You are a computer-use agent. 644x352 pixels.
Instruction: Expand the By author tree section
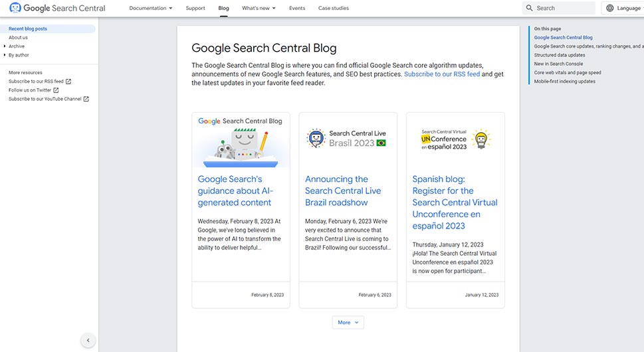click(19, 55)
